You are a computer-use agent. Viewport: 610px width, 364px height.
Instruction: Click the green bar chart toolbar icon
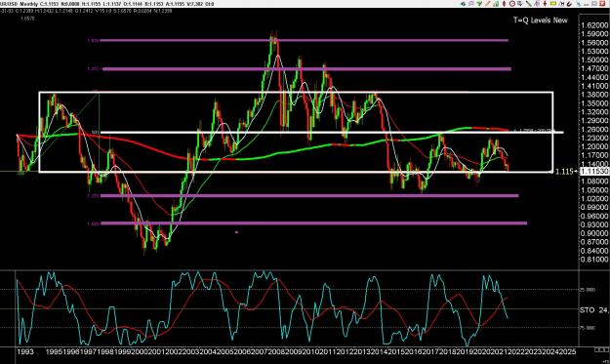(496, 4)
